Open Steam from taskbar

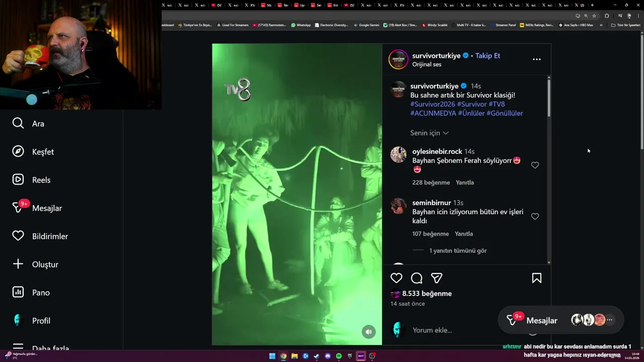pos(316,356)
